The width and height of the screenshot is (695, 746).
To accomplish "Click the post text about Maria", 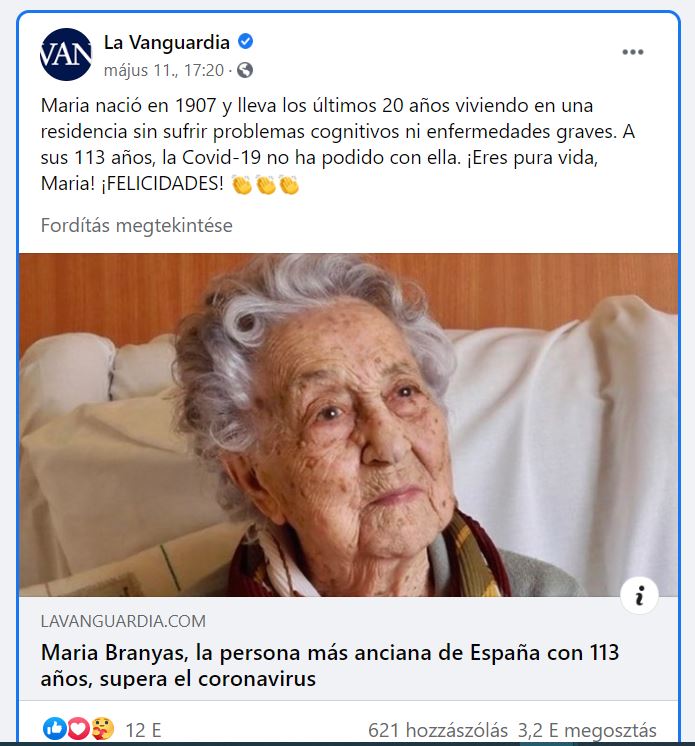I will pos(338,144).
